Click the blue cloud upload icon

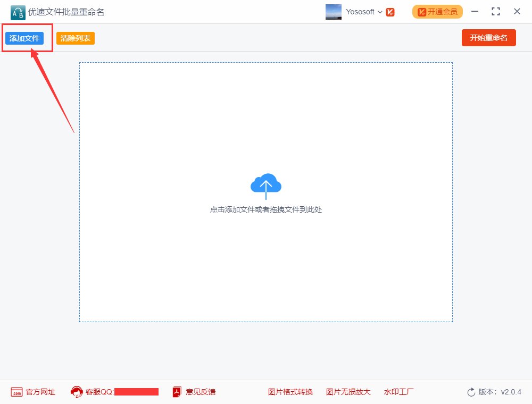point(265,184)
